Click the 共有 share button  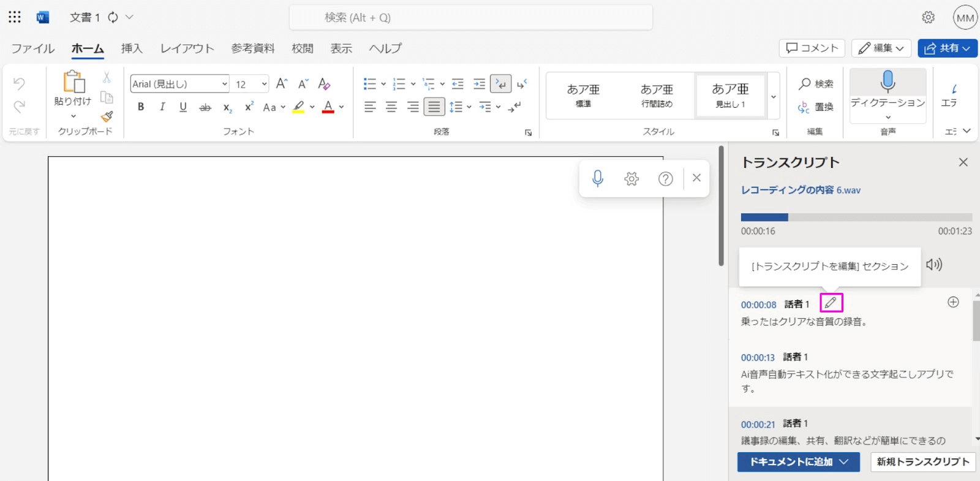tap(948, 48)
